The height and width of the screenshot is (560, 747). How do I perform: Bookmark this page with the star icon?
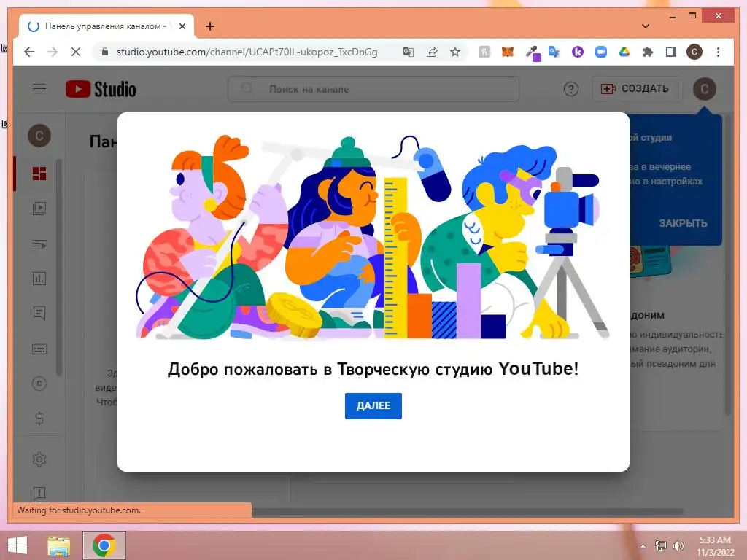pos(455,52)
